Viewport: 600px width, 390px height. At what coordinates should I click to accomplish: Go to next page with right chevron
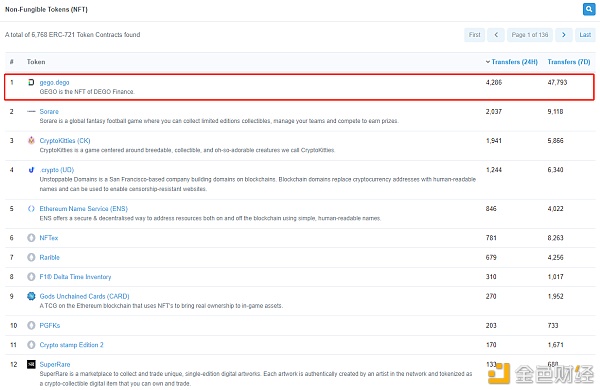(564, 35)
